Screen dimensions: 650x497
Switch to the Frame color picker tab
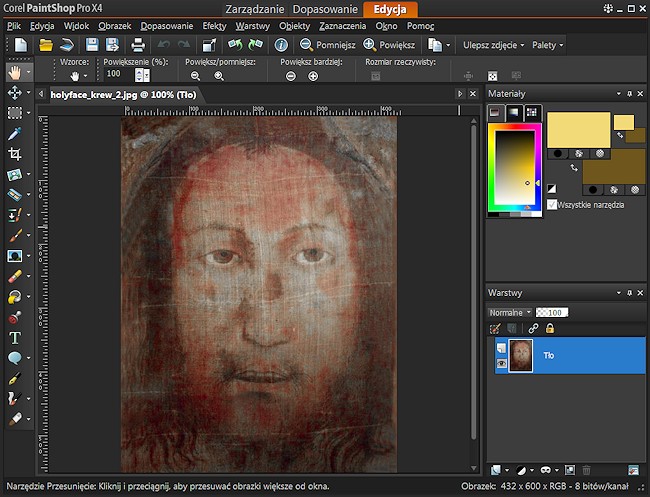click(495, 112)
